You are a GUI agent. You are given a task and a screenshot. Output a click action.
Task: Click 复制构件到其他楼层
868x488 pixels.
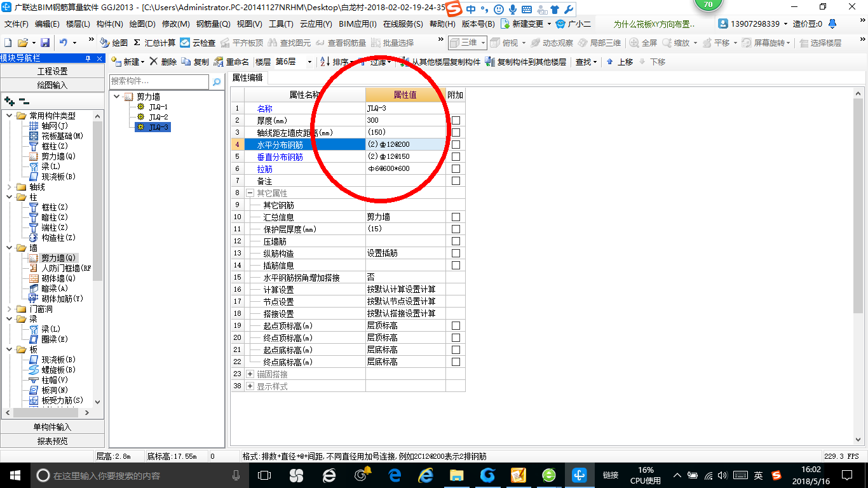coord(526,62)
